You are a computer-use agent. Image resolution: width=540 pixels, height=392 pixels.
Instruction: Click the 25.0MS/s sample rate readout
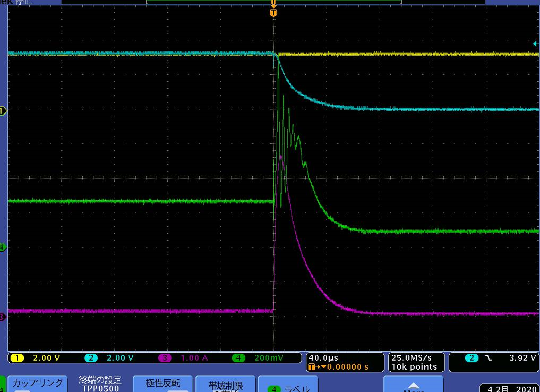point(412,358)
